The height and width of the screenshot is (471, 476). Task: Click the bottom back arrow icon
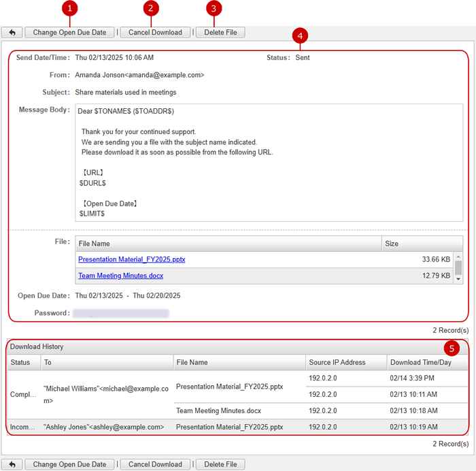tap(12, 464)
